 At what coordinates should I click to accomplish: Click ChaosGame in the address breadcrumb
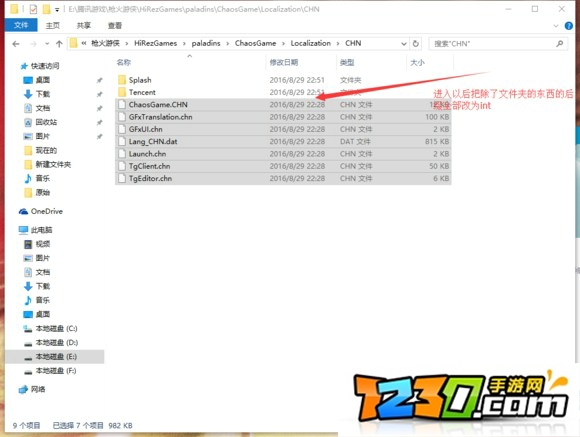click(255, 43)
